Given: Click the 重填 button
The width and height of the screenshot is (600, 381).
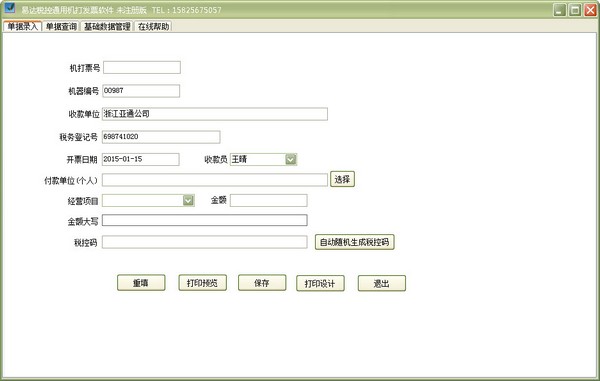Looking at the screenshot, I should (141, 283).
